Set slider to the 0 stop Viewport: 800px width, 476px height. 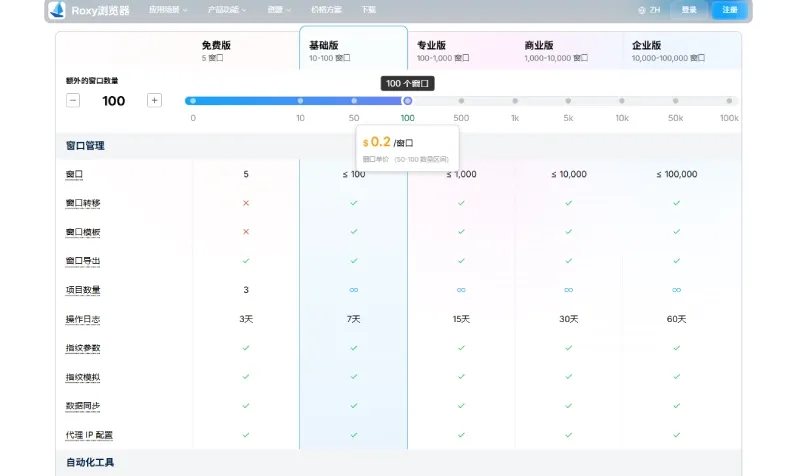pyautogui.click(x=193, y=101)
